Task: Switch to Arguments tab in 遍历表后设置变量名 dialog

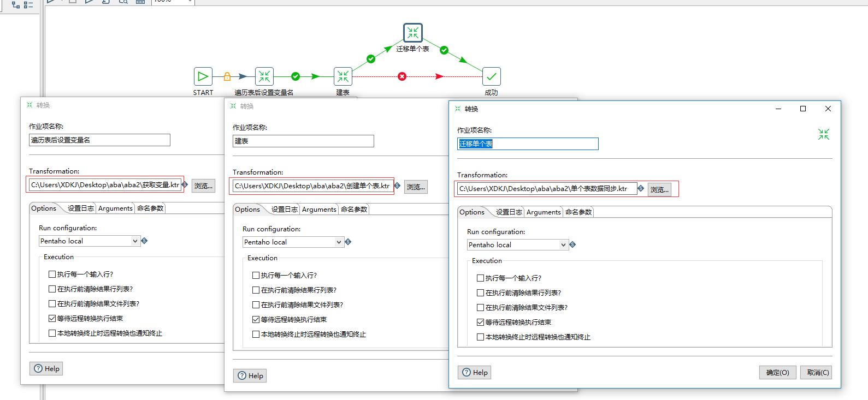Action: point(115,208)
